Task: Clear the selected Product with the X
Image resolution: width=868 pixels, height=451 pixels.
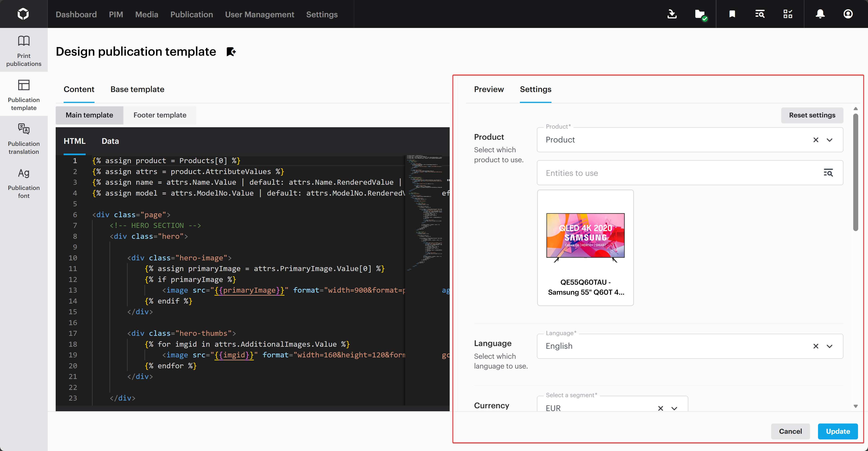Action: click(x=816, y=140)
